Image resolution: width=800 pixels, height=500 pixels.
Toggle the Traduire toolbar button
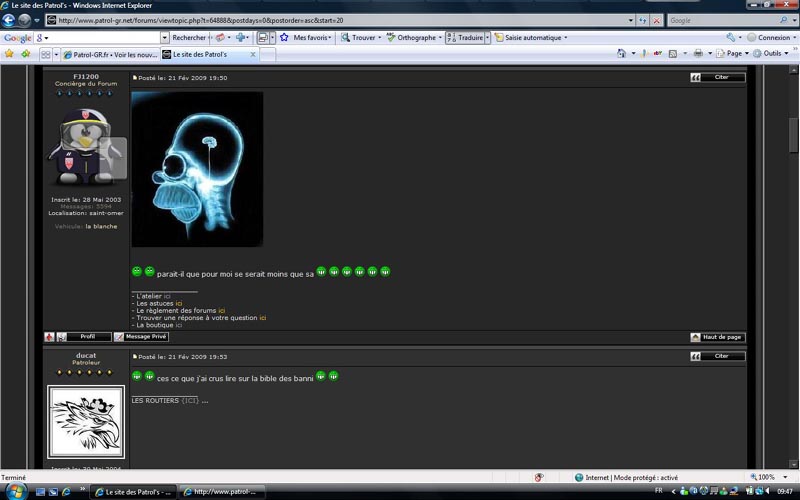(465, 37)
